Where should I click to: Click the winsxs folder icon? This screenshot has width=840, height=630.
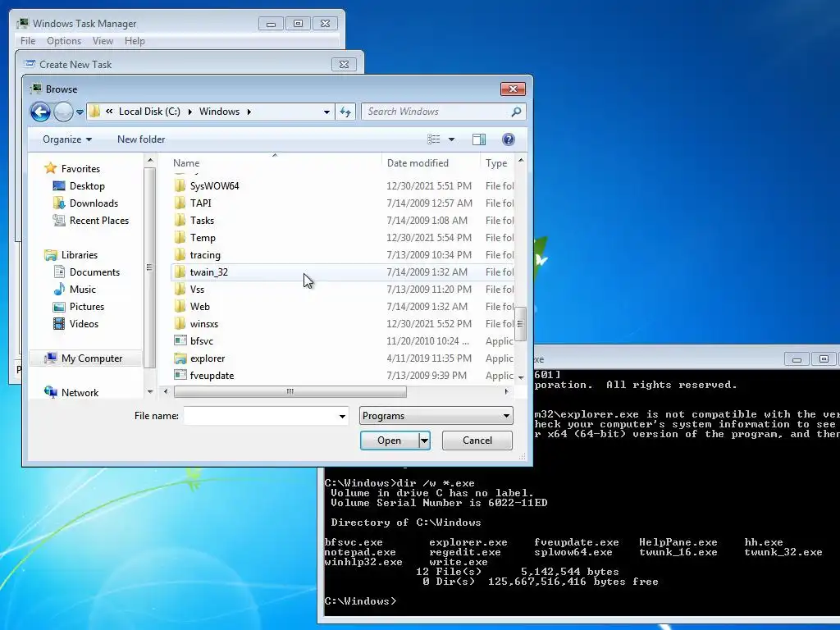(180, 323)
